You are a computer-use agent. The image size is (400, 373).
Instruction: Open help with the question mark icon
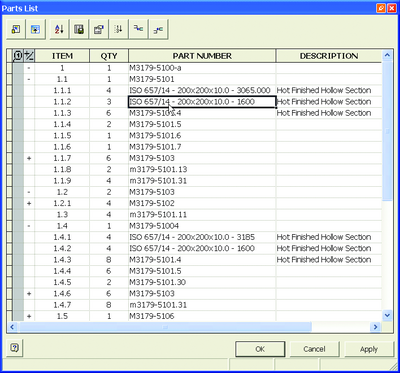point(14,348)
